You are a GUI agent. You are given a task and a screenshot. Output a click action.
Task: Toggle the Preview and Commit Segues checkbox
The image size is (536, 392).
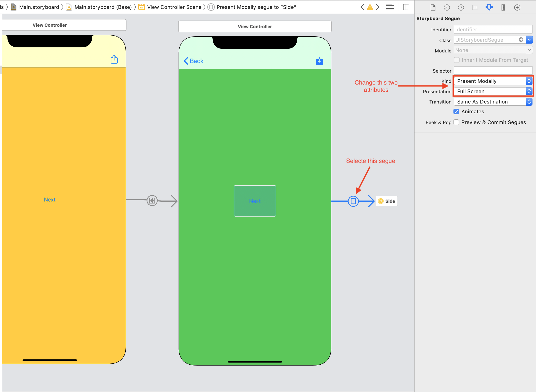coord(457,122)
